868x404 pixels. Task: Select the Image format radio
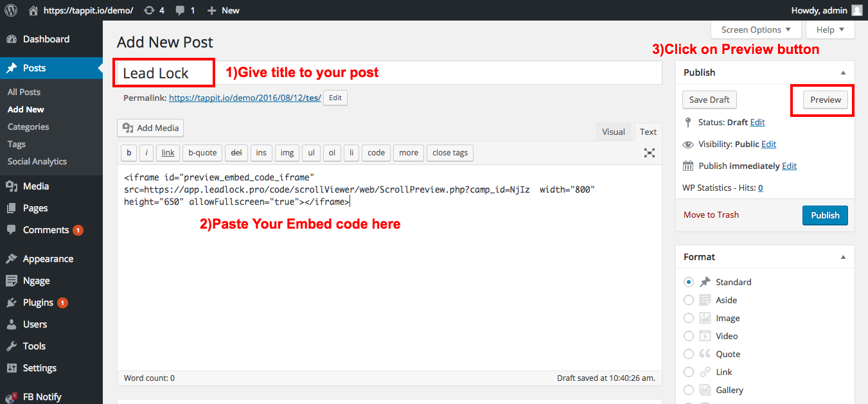[689, 318]
